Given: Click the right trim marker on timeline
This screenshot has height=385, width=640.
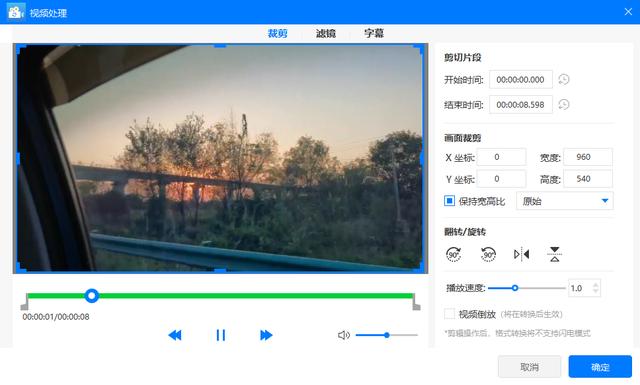Looking at the screenshot, I should (x=416, y=303).
